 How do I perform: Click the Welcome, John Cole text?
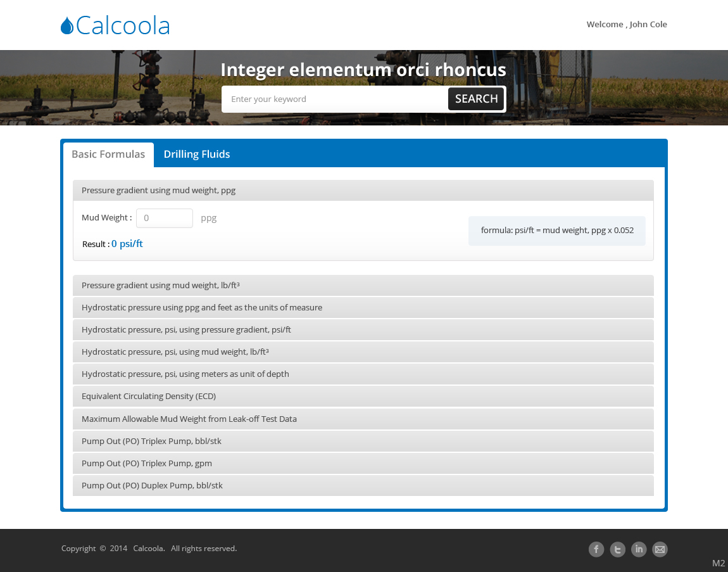click(627, 25)
